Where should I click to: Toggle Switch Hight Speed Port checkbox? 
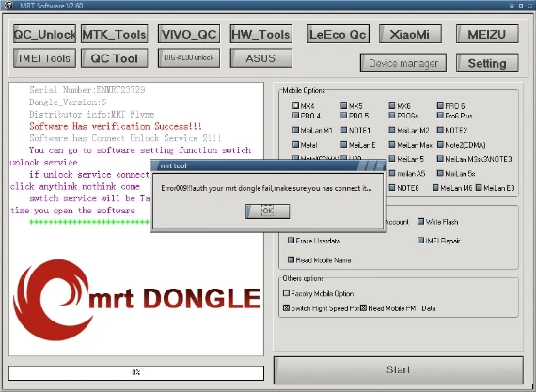point(286,308)
